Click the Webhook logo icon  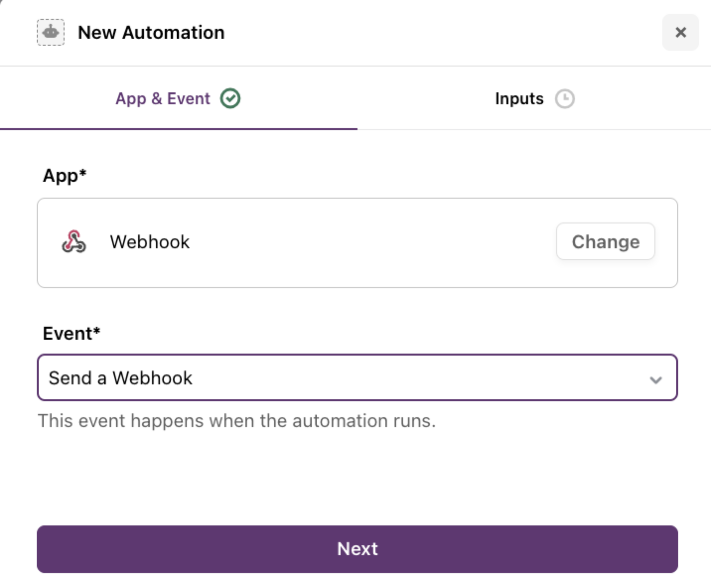click(x=74, y=242)
